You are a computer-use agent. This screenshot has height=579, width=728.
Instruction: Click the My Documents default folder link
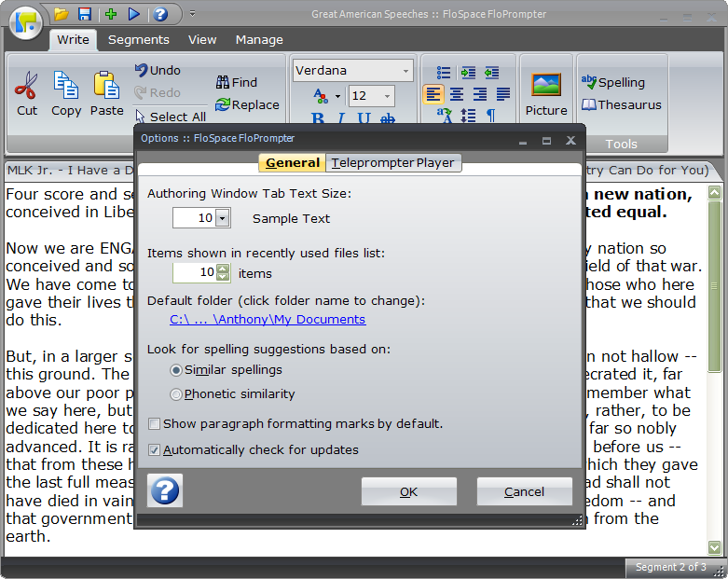pos(268,320)
